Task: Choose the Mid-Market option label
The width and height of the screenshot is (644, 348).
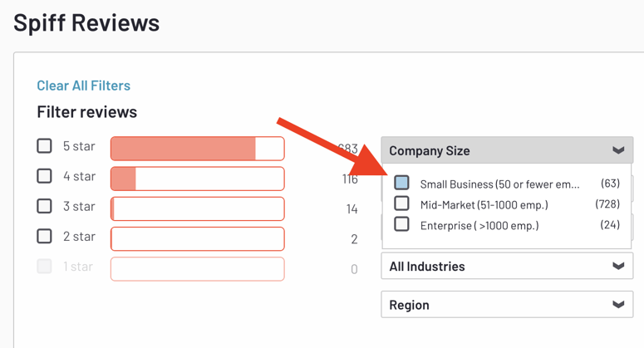Action: coord(484,204)
